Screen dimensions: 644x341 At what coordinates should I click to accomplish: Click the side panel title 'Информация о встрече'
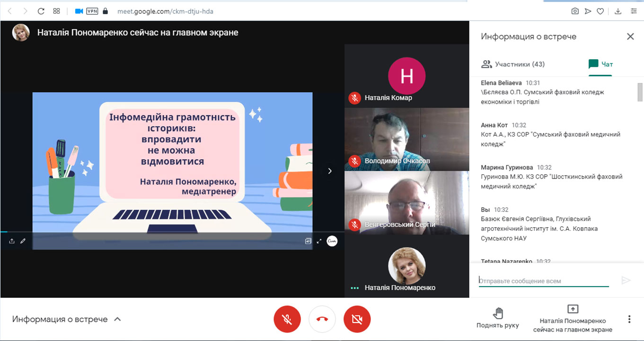(x=529, y=36)
